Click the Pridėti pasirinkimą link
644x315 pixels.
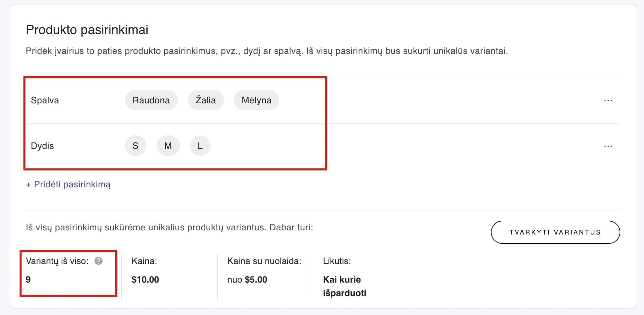point(68,184)
